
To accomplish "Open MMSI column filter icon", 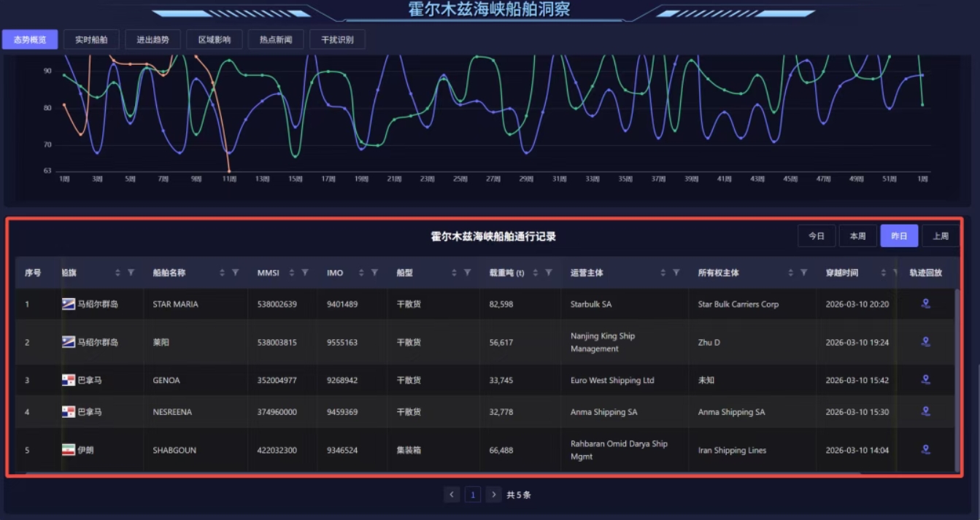I will tap(305, 273).
